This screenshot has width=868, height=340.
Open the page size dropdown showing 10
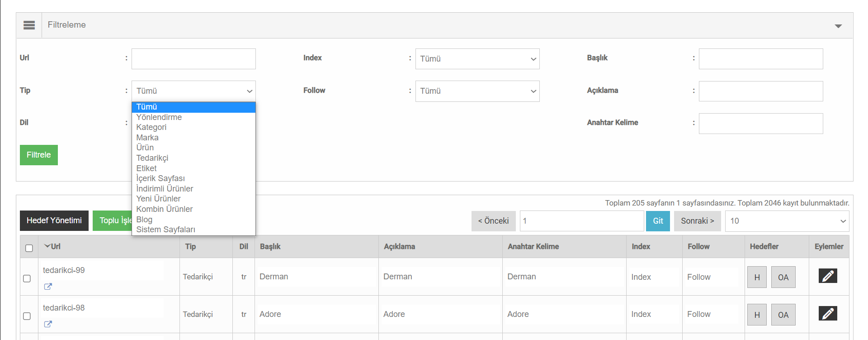[787, 221]
